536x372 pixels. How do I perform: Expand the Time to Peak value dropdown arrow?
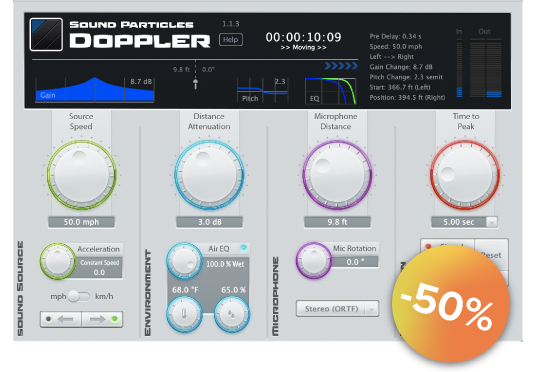[x=492, y=222]
